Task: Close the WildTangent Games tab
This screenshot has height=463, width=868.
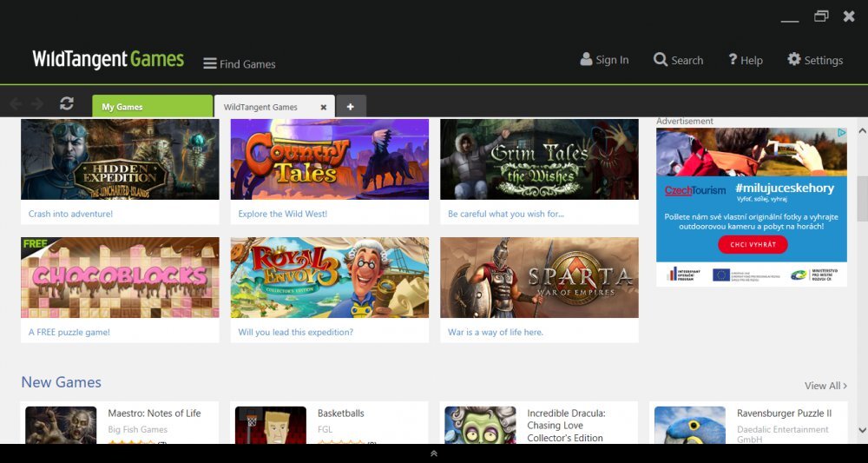Action: tap(324, 107)
